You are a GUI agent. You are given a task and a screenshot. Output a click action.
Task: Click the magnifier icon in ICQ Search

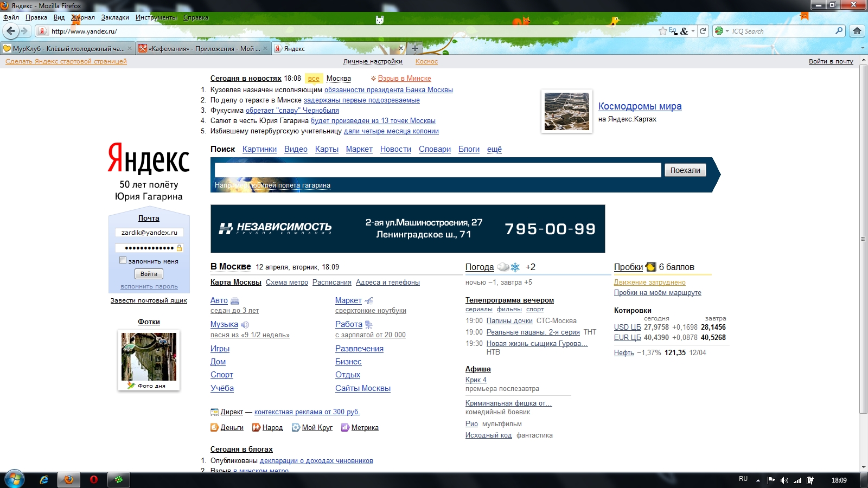point(839,31)
